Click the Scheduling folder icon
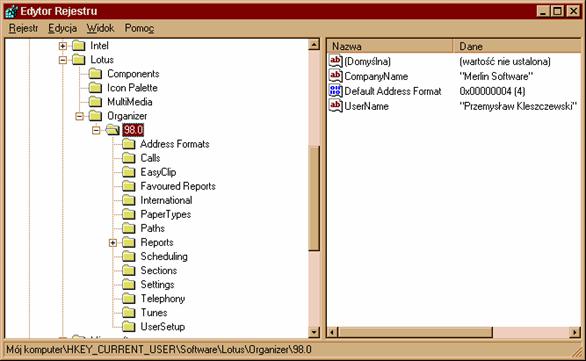This screenshot has height=361, width=586. (129, 256)
